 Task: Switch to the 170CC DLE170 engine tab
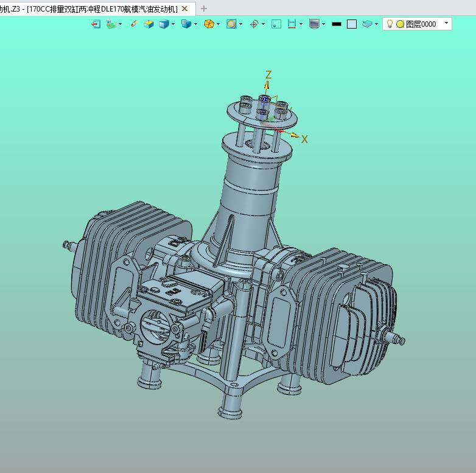point(97,8)
